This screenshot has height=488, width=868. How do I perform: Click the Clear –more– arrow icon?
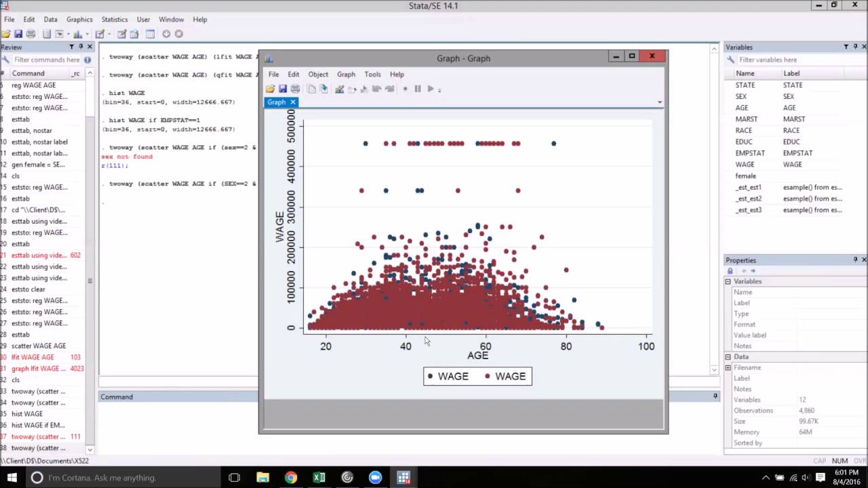coord(166,34)
